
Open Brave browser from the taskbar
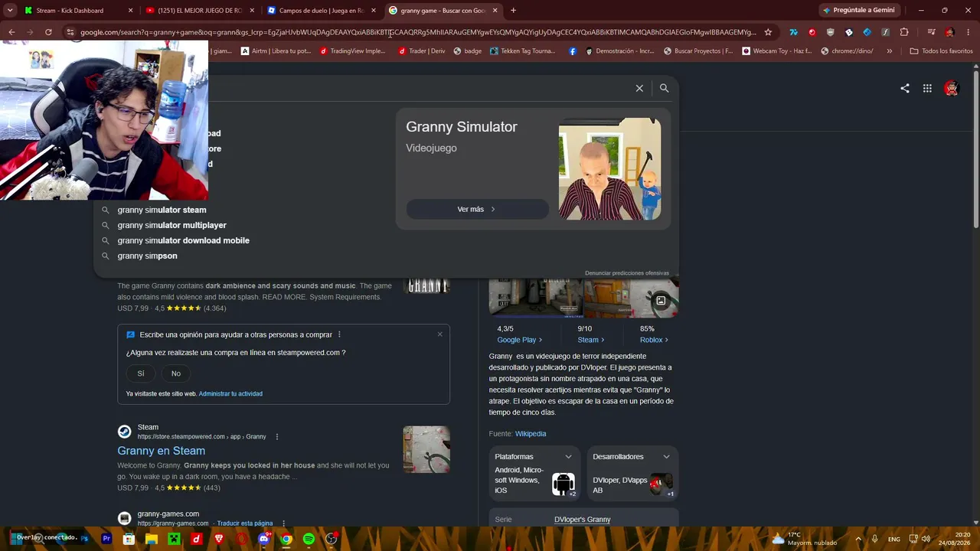point(219,539)
